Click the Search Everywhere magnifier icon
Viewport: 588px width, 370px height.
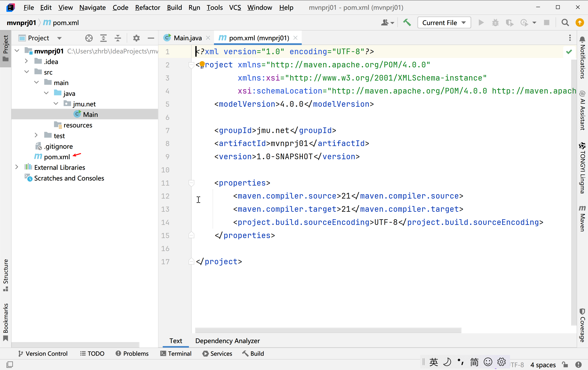[x=565, y=23]
